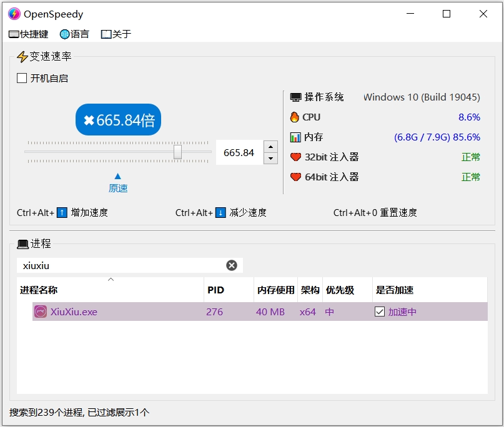Click the lightning bolt 变速速率 icon

point(22,57)
